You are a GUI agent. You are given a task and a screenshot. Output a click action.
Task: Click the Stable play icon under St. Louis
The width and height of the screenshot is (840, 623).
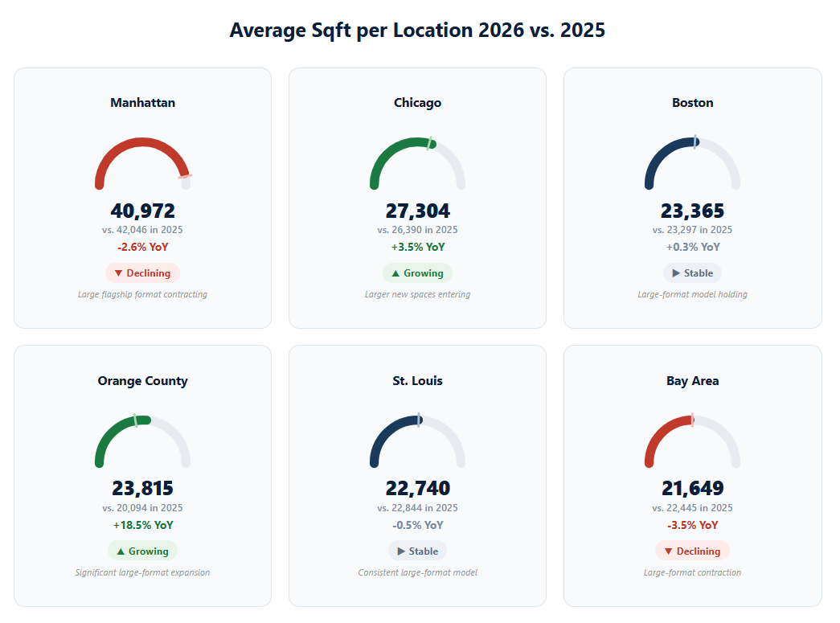(x=400, y=551)
